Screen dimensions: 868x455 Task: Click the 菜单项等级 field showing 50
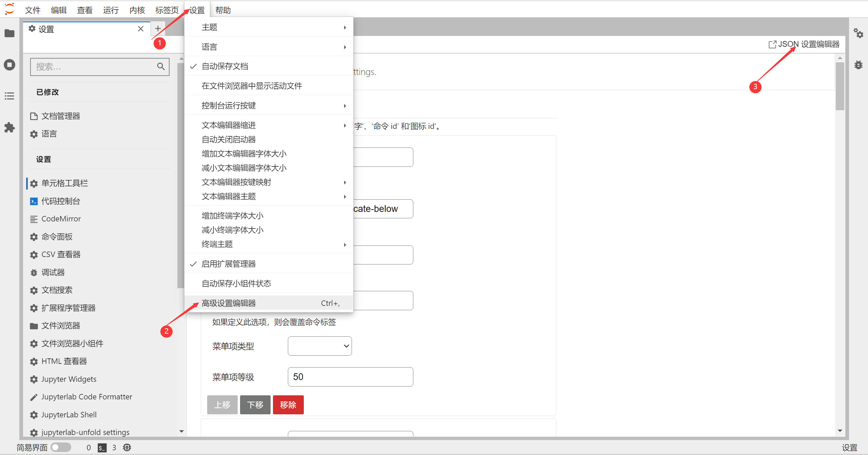(x=350, y=377)
